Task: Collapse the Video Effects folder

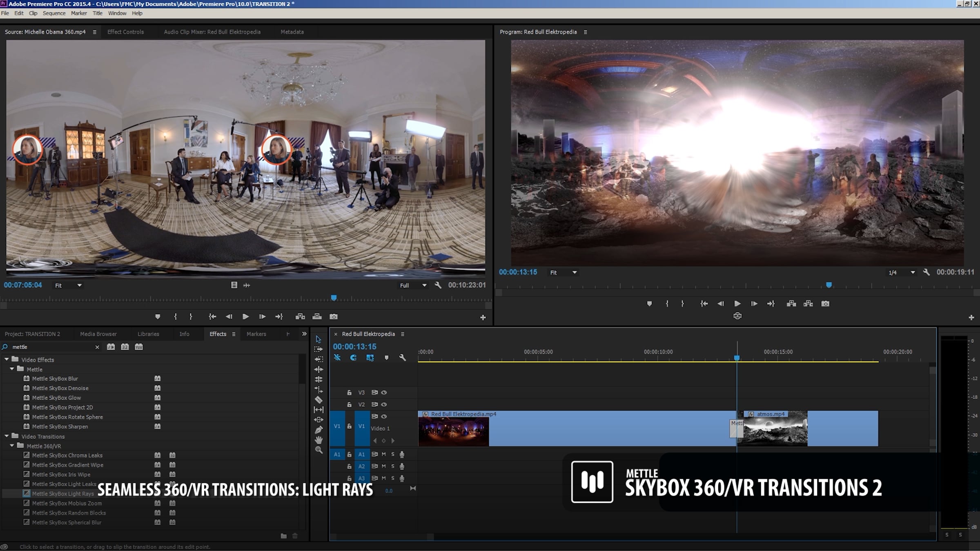Action: (7, 359)
